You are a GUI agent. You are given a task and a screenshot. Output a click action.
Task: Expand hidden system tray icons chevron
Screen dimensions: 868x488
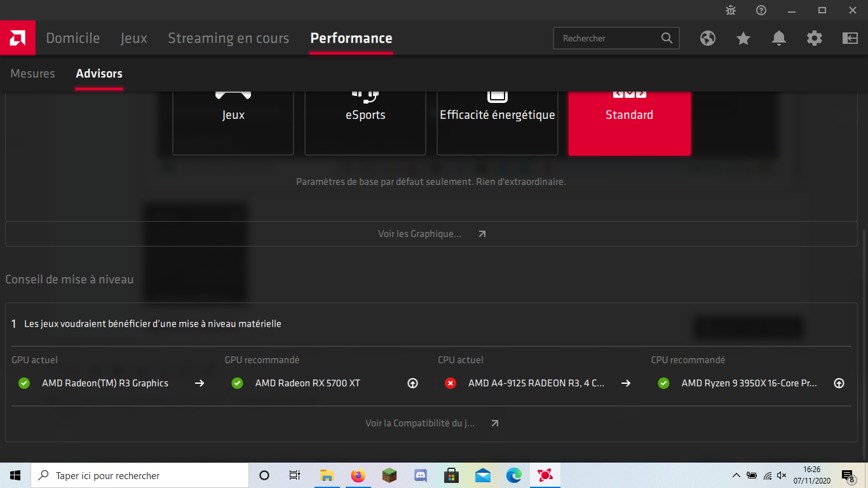736,475
